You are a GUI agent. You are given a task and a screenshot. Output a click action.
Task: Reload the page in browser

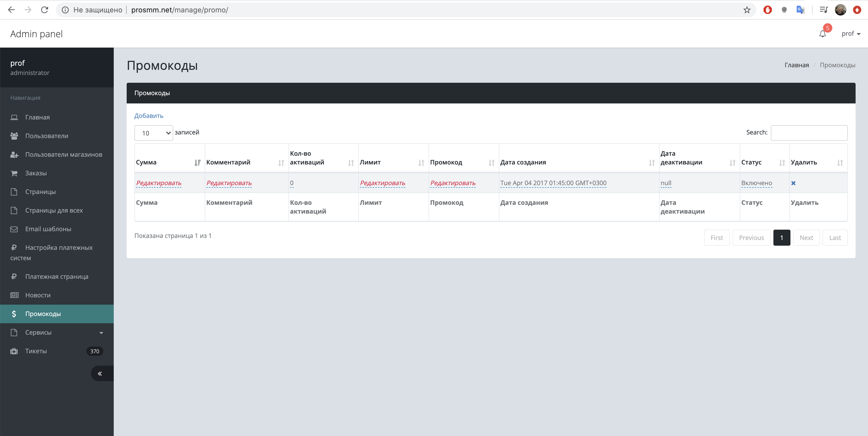click(x=44, y=10)
